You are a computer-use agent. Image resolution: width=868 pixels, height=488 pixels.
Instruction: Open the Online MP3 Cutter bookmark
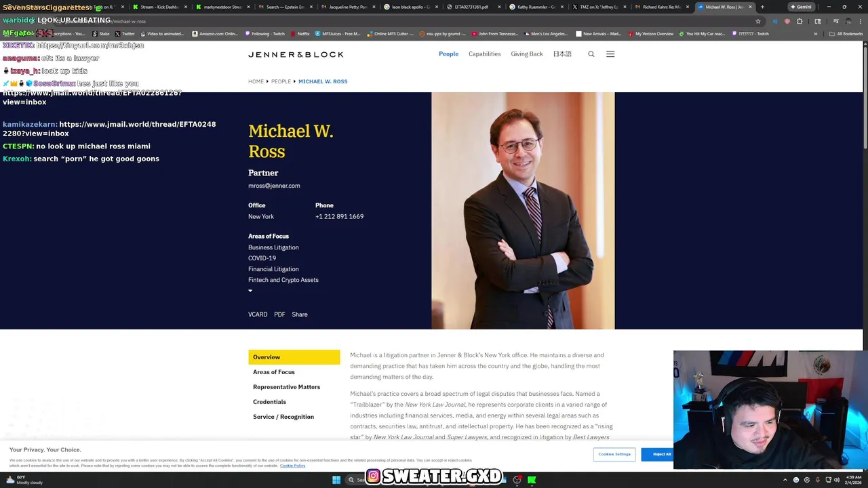391,34
